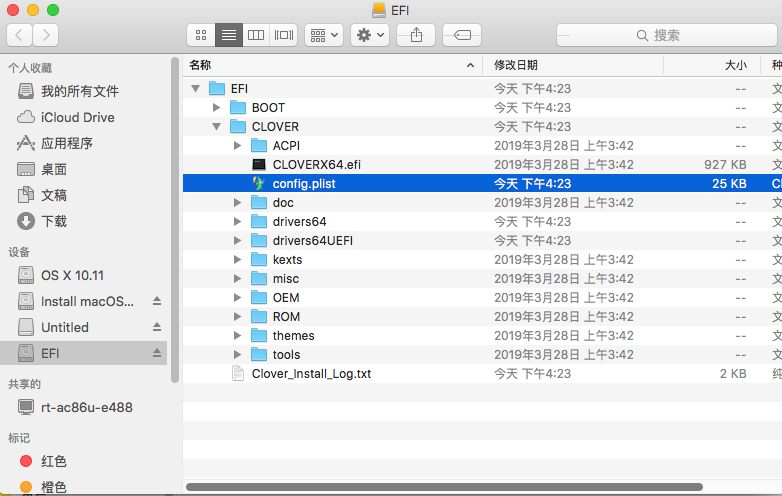Expand the doc folder
The width and height of the screenshot is (782, 496).
point(237,202)
